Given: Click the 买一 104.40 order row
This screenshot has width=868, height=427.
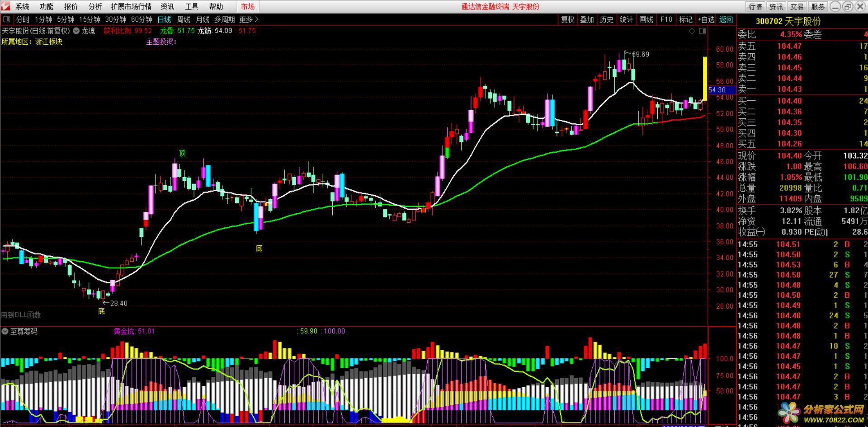Looking at the screenshot, I should click(802, 101).
